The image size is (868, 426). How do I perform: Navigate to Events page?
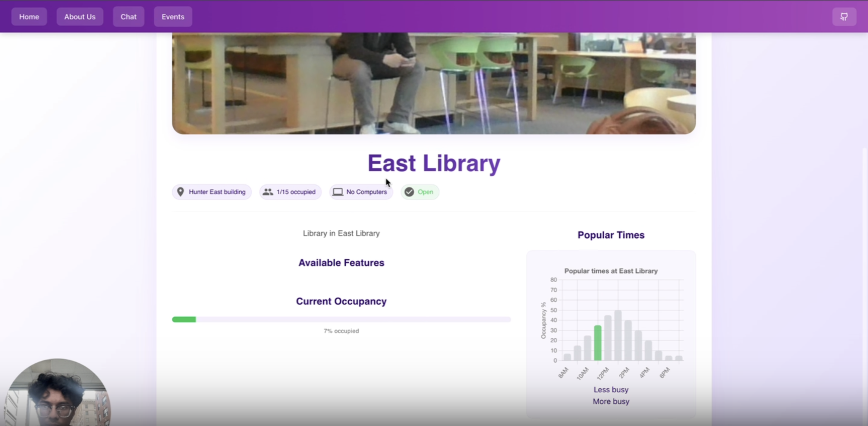click(173, 17)
